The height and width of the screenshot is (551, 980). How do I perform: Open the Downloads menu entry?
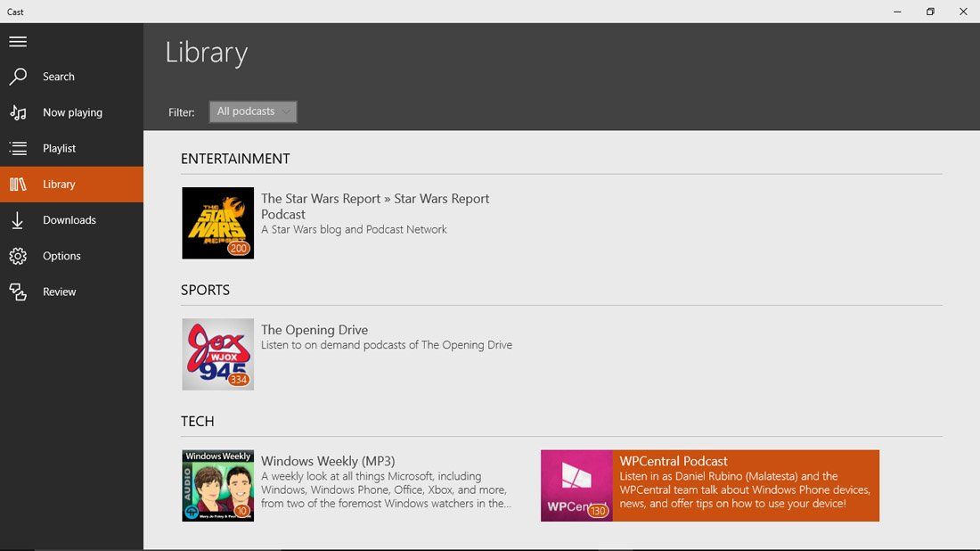point(69,219)
